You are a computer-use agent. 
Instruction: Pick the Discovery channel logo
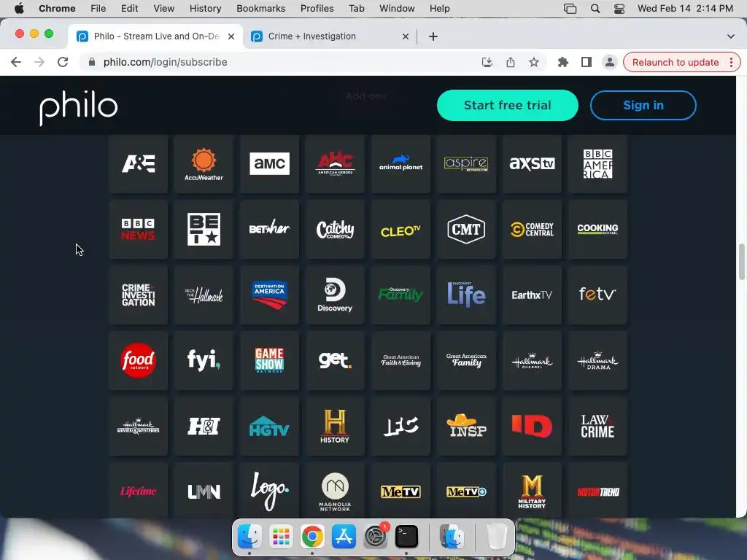tap(335, 295)
